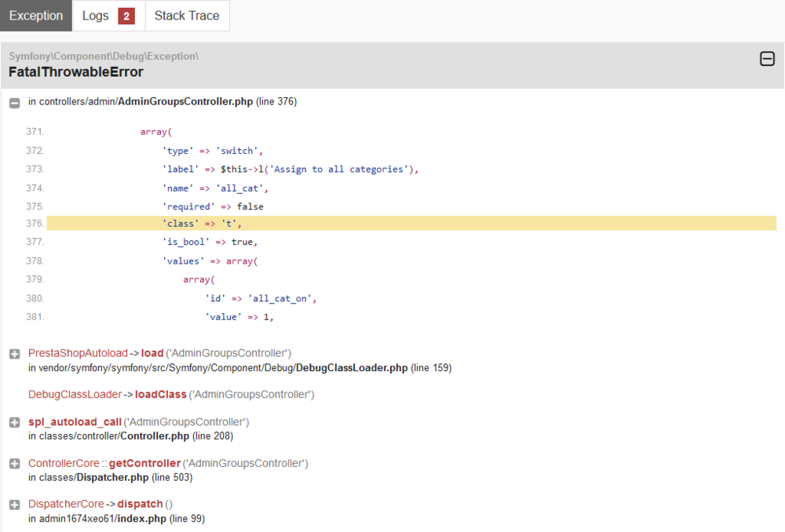
Task: Open the Stack Trace tab
Action: [187, 15]
